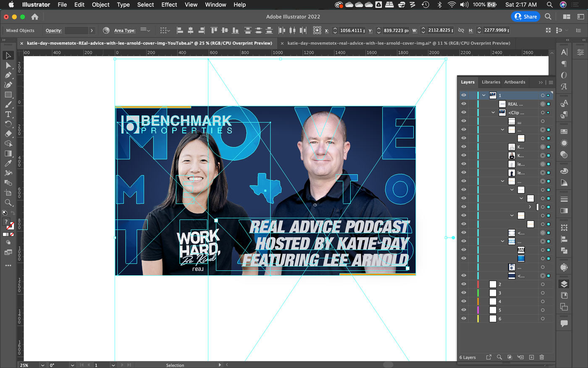Collapse layer 1 disclosure arrow
This screenshot has width=588, height=368.
click(484, 95)
